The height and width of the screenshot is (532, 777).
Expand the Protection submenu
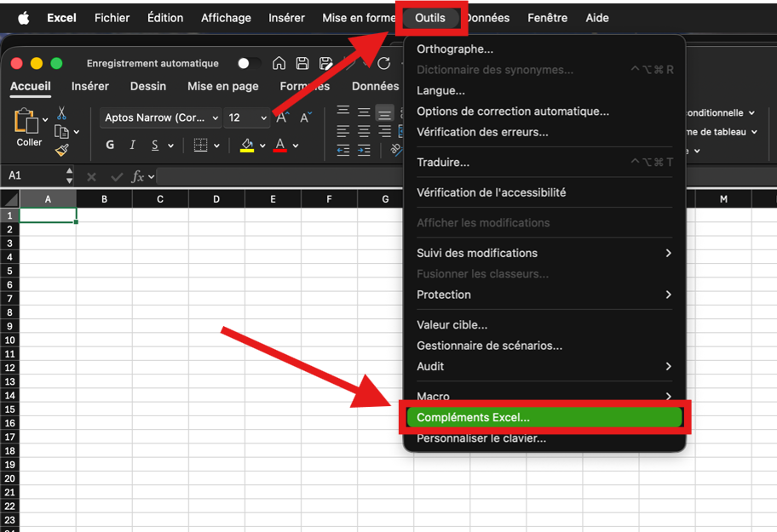544,295
